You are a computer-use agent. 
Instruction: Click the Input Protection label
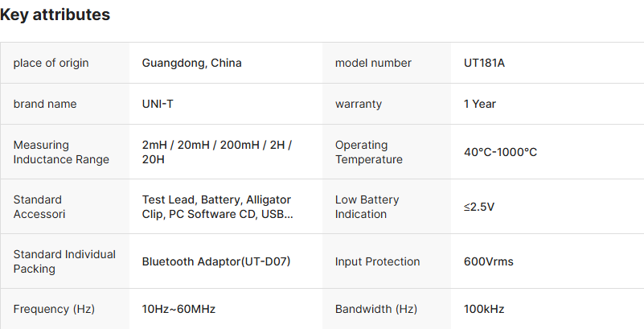pos(377,261)
